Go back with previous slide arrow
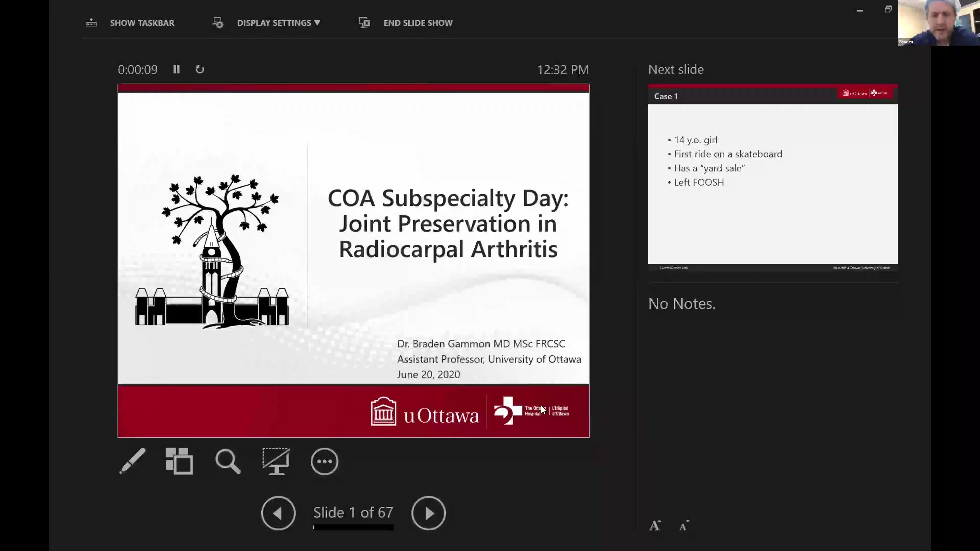The width and height of the screenshot is (980, 551). 278,513
